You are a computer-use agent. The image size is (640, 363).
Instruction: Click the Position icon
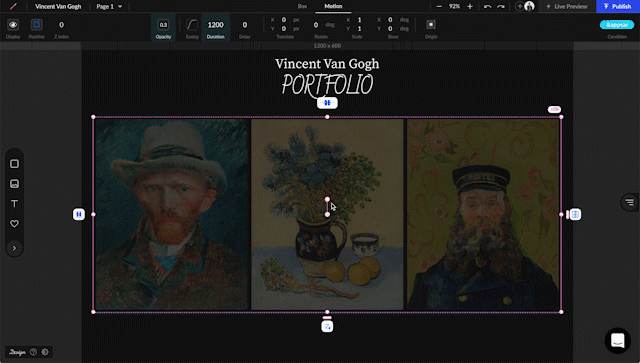[x=37, y=24]
